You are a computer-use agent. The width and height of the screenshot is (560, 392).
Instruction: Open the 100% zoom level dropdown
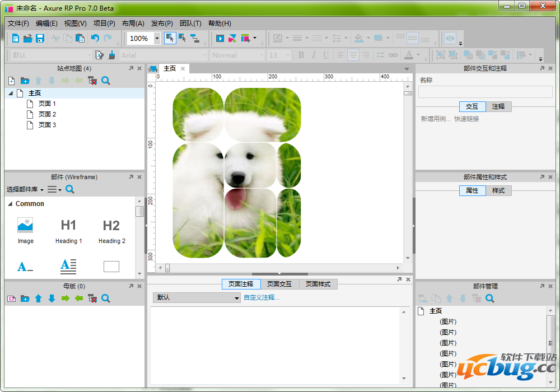[x=157, y=39]
